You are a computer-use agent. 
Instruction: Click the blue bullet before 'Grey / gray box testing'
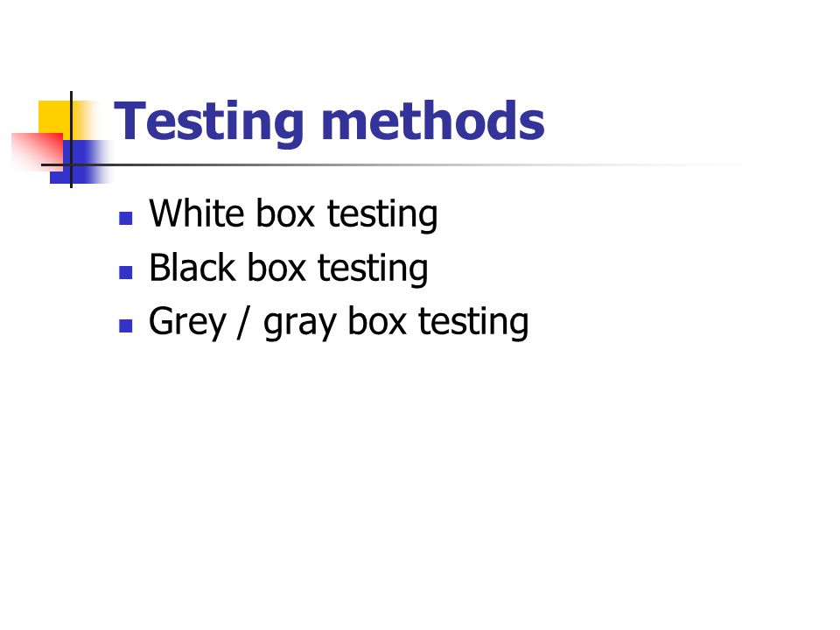(x=125, y=325)
